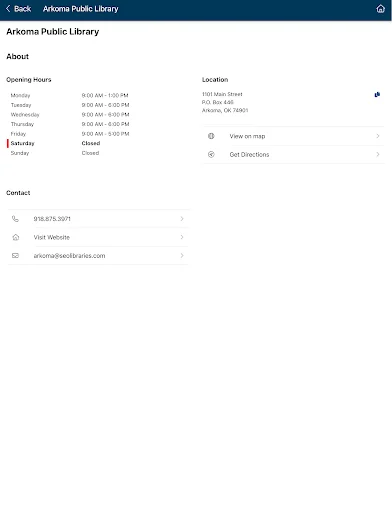This screenshot has width=392, height=512.
Task: Tap the globe icon beside View on map
Action: [211, 136]
